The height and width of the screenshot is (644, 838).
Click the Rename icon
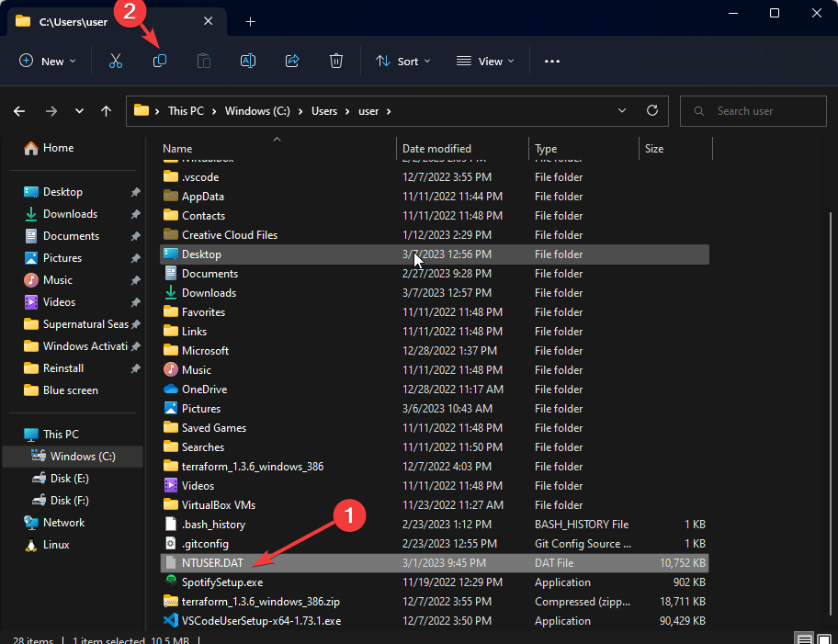pyautogui.click(x=248, y=61)
